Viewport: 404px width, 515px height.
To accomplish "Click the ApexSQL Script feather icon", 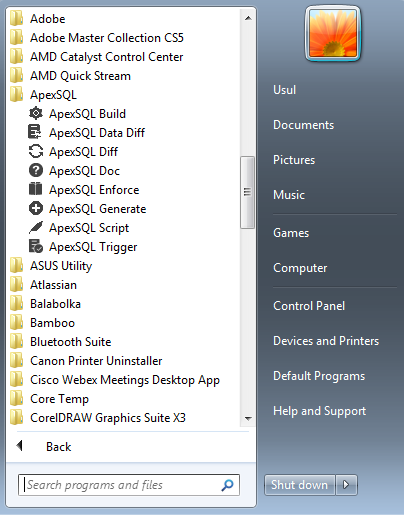I will pyautogui.click(x=36, y=227).
